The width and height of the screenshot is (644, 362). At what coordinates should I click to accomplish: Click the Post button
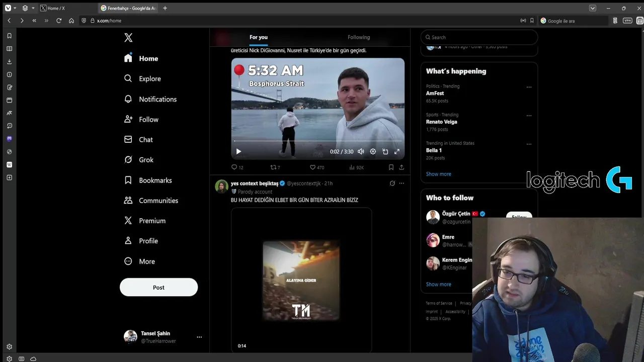point(158,288)
